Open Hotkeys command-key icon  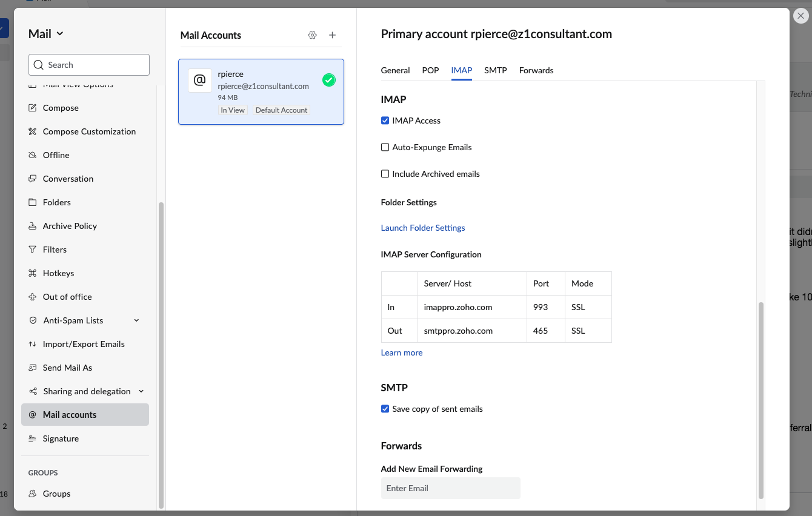[x=33, y=273]
